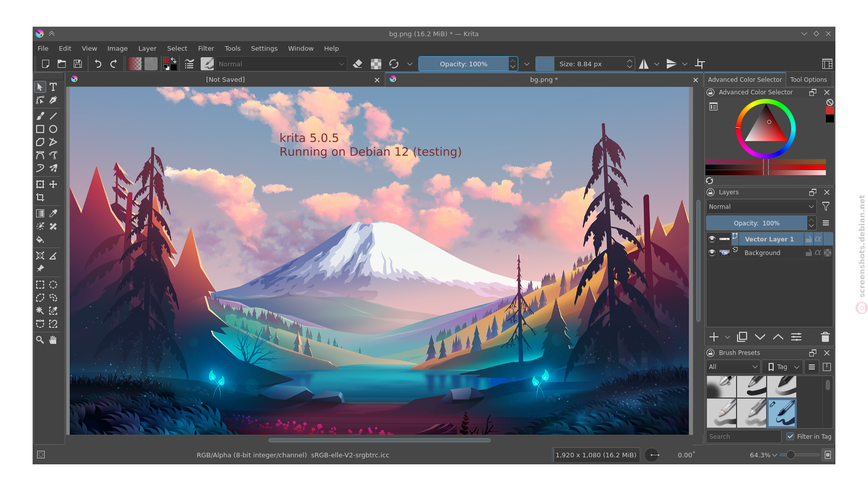Select the Ellipse shape tool

53,129
